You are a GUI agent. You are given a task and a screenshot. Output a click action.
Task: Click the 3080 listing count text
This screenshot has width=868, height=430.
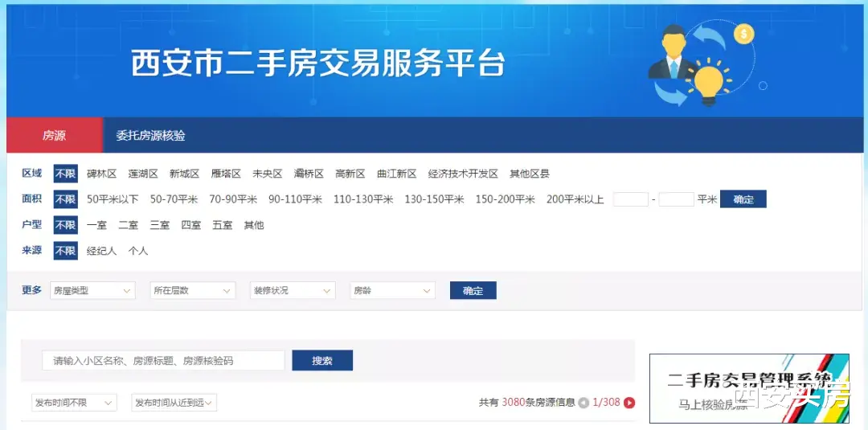tap(513, 403)
